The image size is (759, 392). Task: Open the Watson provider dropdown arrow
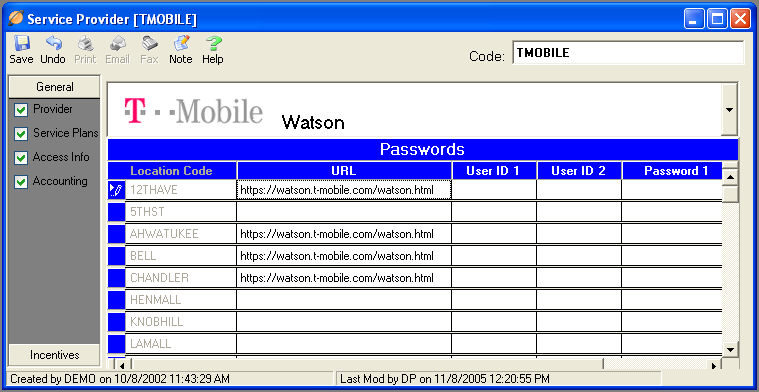(x=729, y=109)
